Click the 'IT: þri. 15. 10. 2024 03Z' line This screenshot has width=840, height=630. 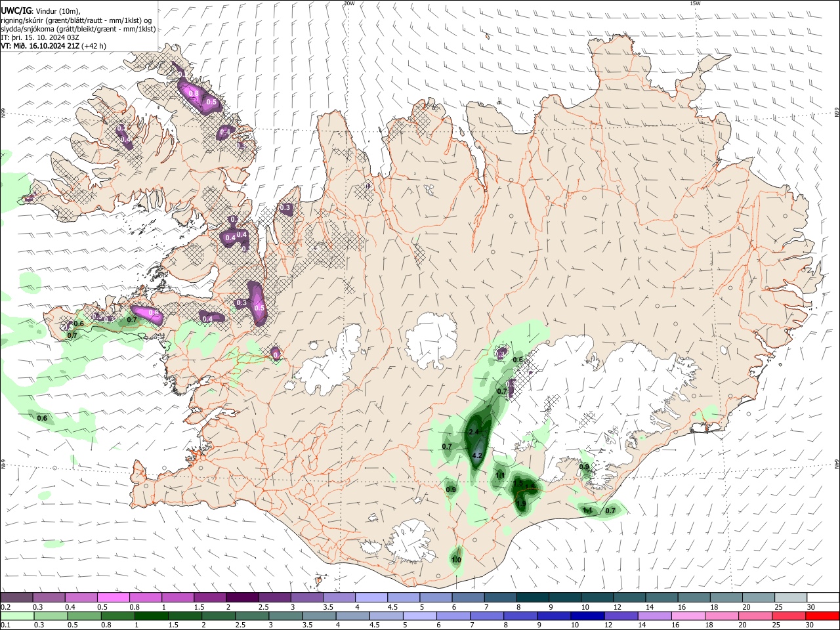[39, 37]
